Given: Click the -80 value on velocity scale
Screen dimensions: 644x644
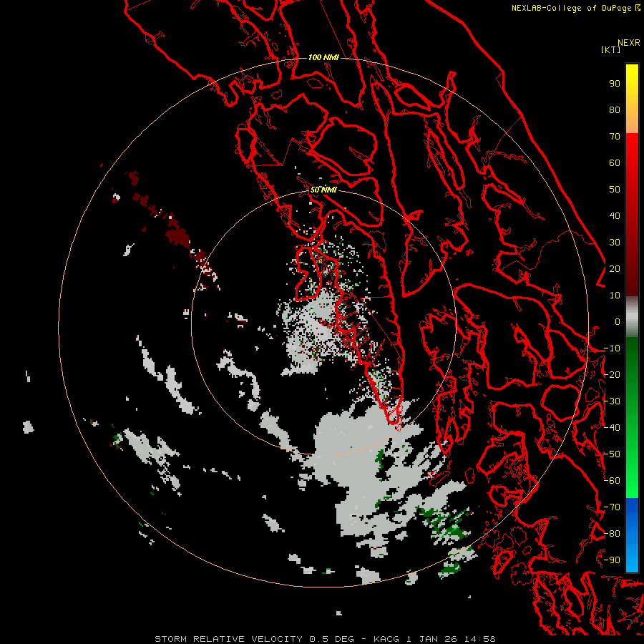Looking at the screenshot, I should pos(612,534).
